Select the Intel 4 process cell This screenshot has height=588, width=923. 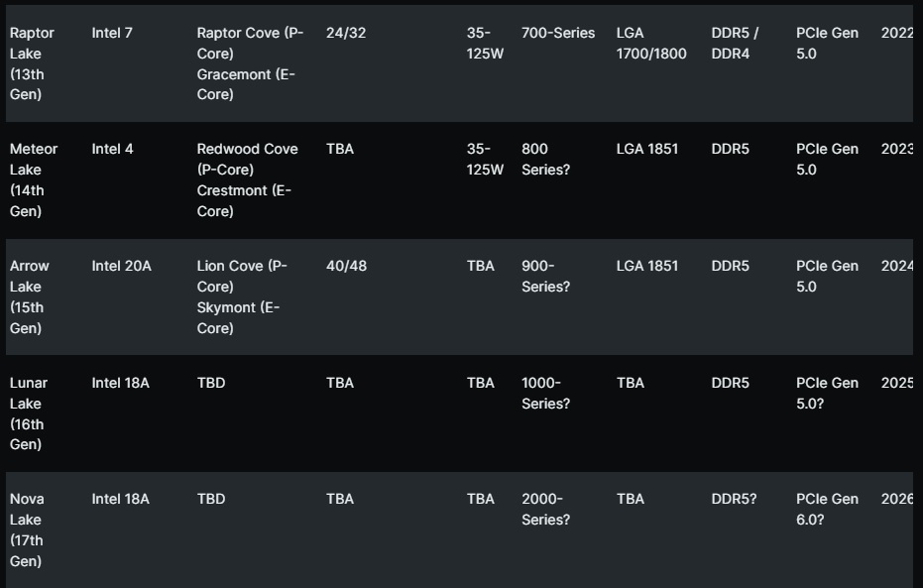point(112,149)
